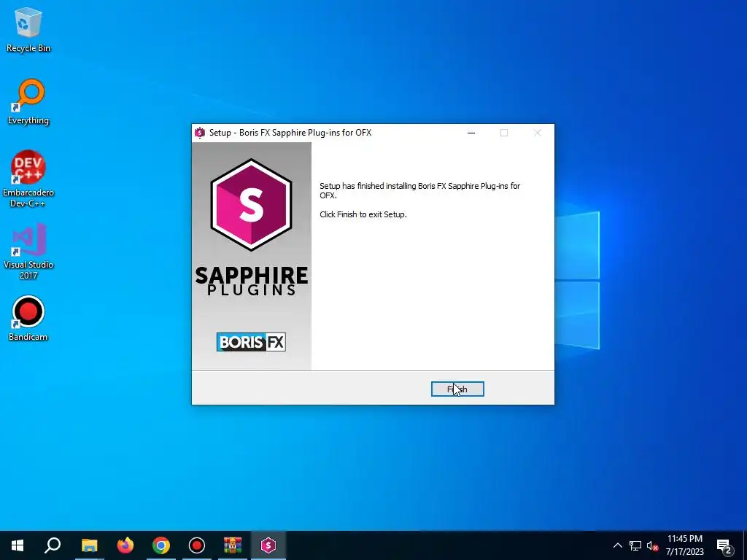The width and height of the screenshot is (747, 560).
Task: Open the notification center icon
Action: pos(724,546)
